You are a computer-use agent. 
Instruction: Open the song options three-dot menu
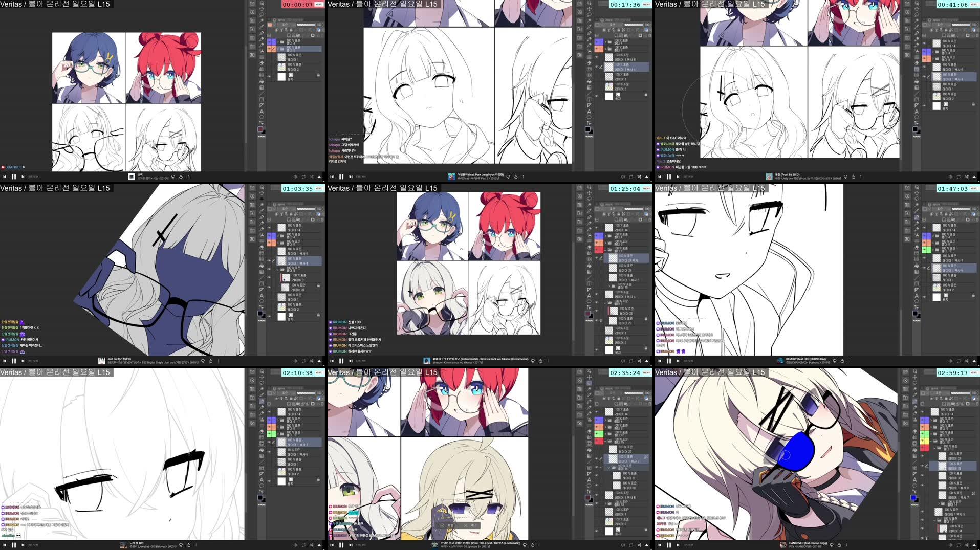pos(188,176)
